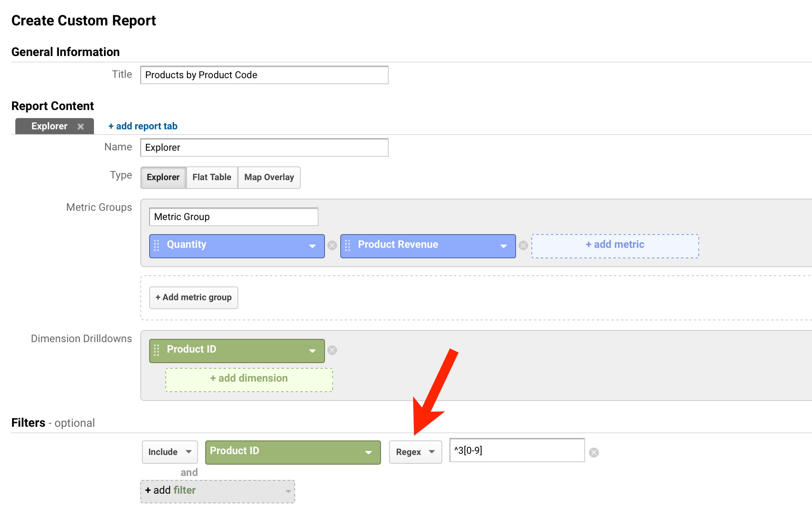Image resolution: width=812 pixels, height=515 pixels.
Task: Grab the drag handle on Product ID dimension
Action: point(157,350)
